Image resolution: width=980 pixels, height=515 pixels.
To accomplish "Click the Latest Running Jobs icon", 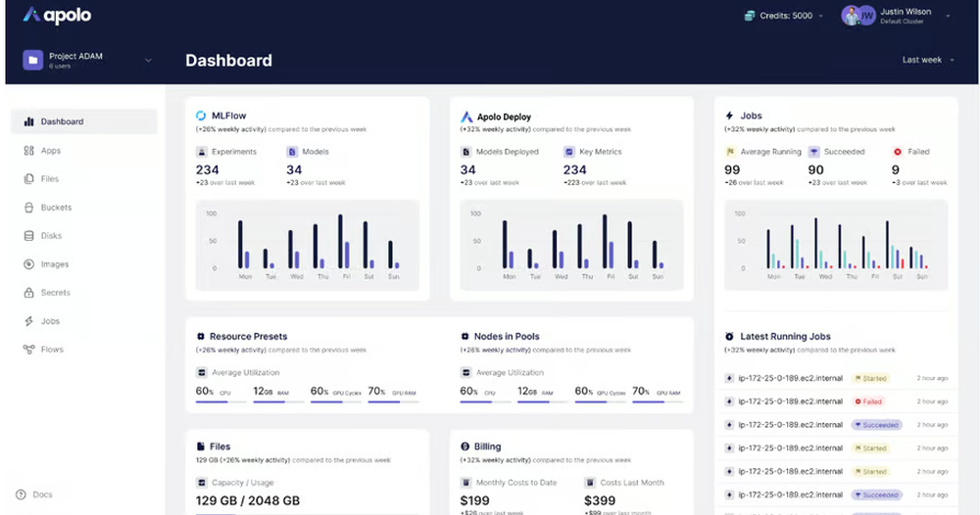I will tap(729, 337).
